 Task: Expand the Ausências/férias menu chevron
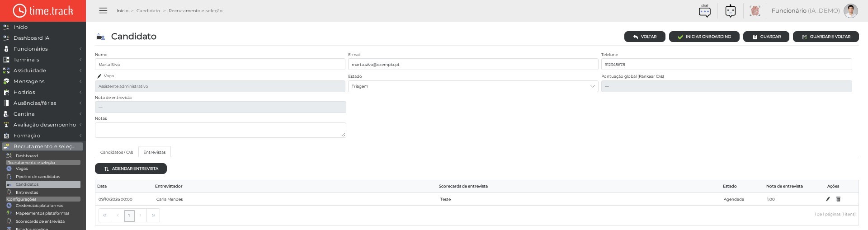(x=80, y=103)
